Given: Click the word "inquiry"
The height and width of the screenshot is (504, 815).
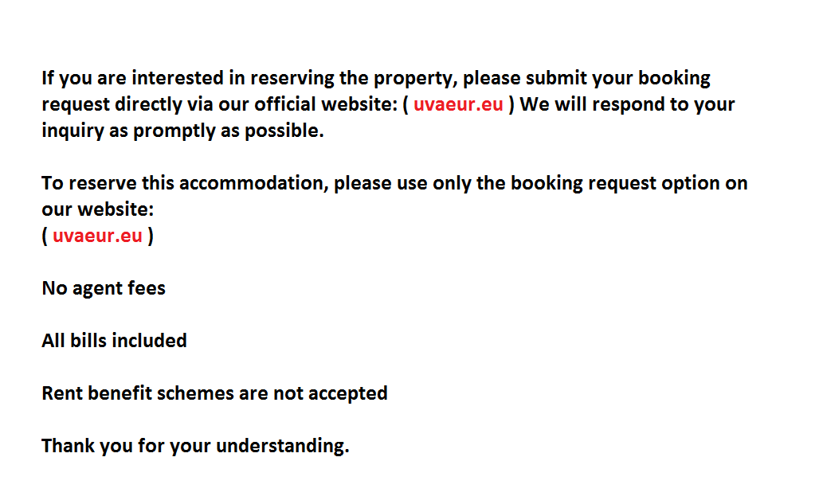Looking at the screenshot, I should pos(72,131).
